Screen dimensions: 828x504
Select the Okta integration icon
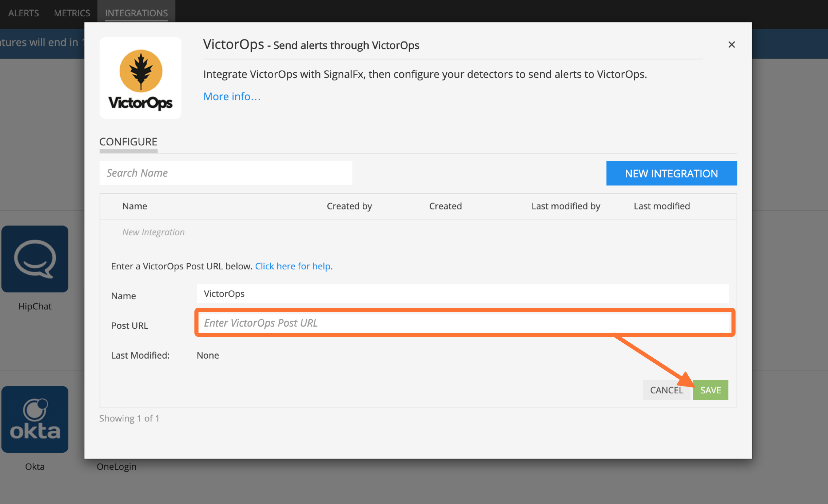pos(35,420)
